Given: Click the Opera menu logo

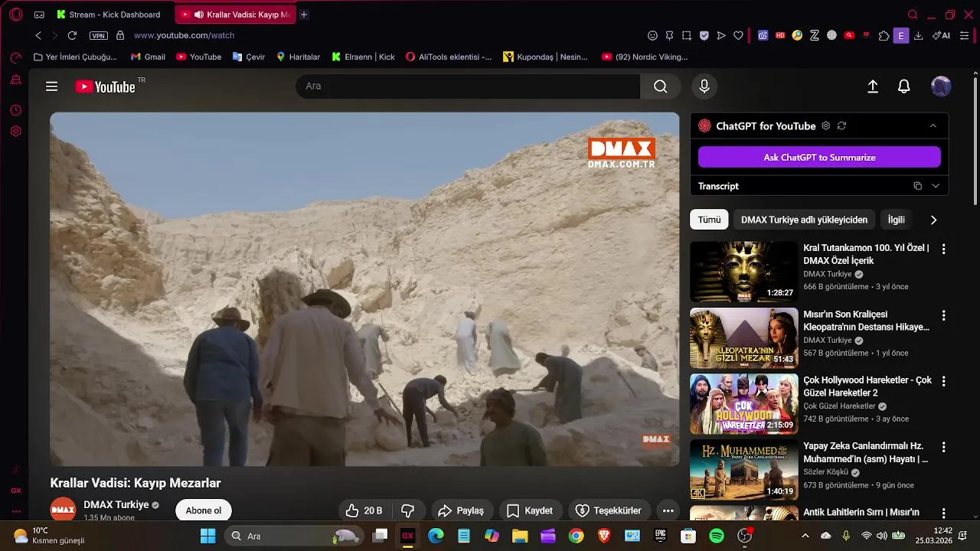Looking at the screenshot, I should (x=15, y=15).
